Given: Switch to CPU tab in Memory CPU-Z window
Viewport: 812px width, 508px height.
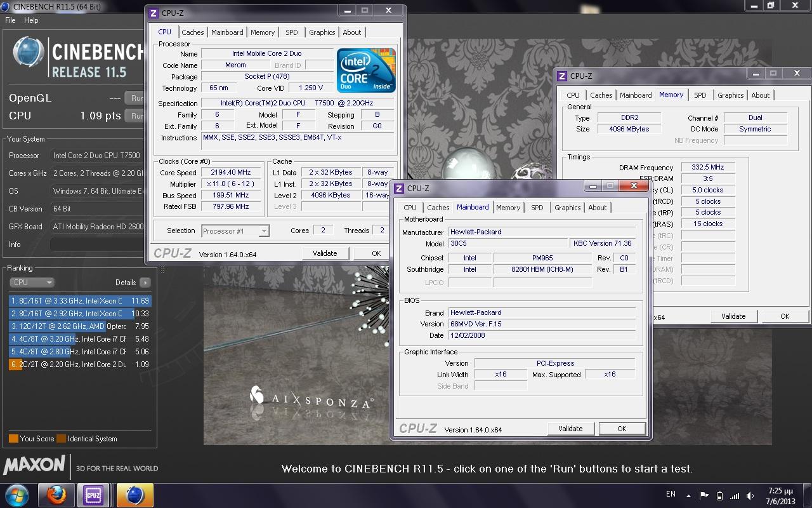Looking at the screenshot, I should (x=573, y=95).
